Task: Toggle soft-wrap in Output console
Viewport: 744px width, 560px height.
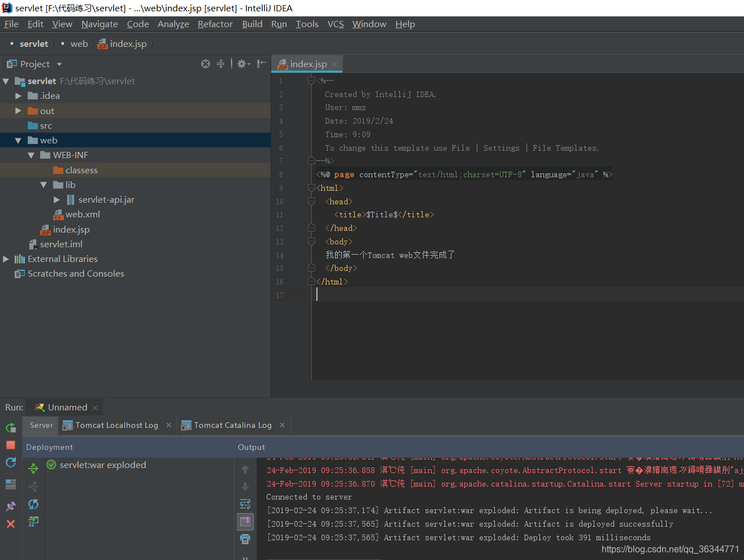Action: click(x=245, y=504)
